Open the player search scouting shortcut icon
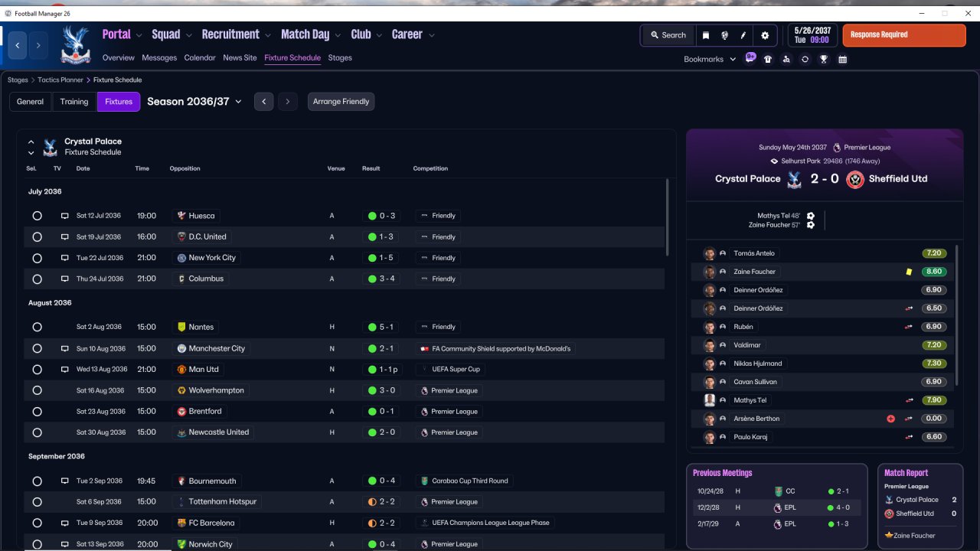Screen dimensions: 980x551 pos(786,59)
